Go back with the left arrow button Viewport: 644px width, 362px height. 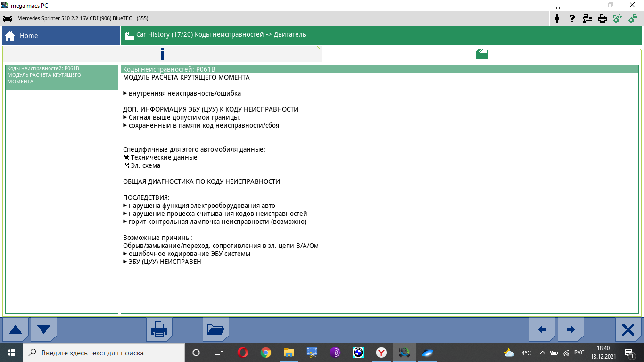tap(542, 329)
